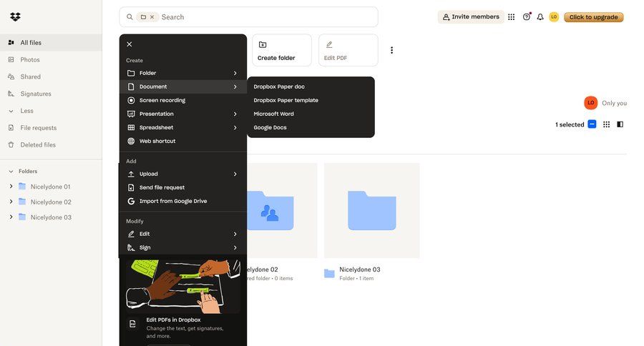Open the help question mark icon
This screenshot has width=644, height=346.
click(x=527, y=17)
